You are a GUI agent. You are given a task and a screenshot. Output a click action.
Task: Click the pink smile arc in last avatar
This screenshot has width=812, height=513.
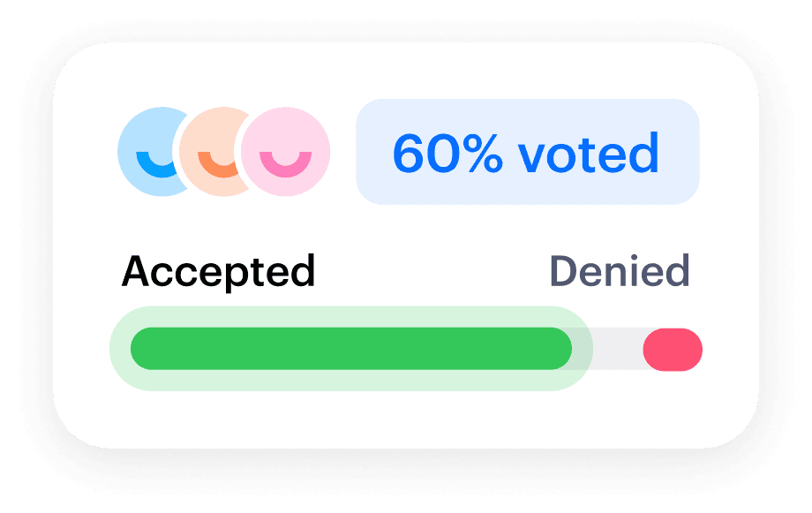click(x=285, y=164)
